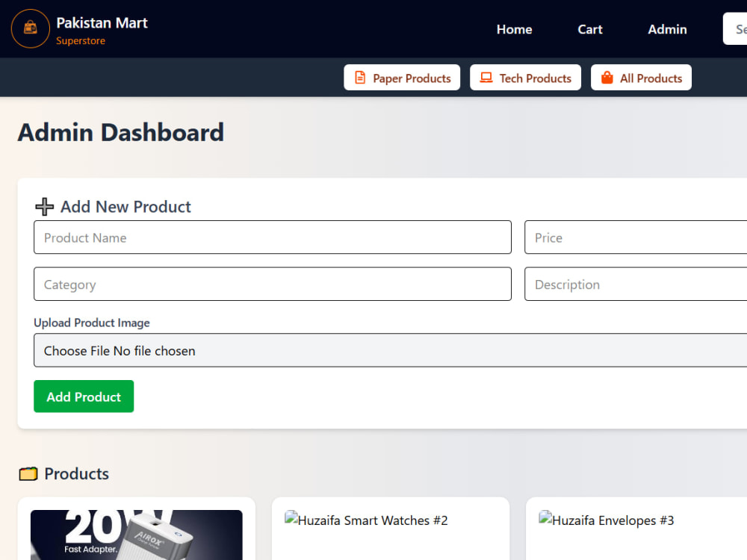Click the folder icon next to Products
747x560 pixels.
(x=28, y=474)
